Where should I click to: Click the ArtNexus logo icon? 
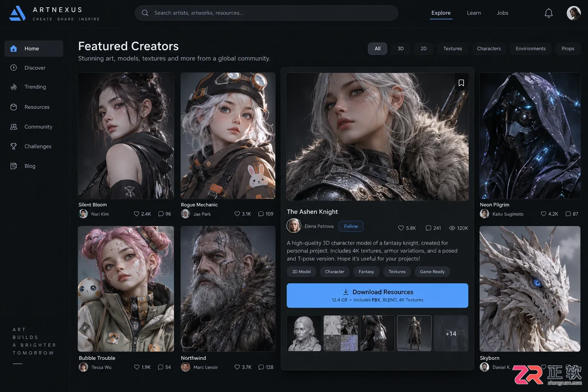pyautogui.click(x=17, y=13)
